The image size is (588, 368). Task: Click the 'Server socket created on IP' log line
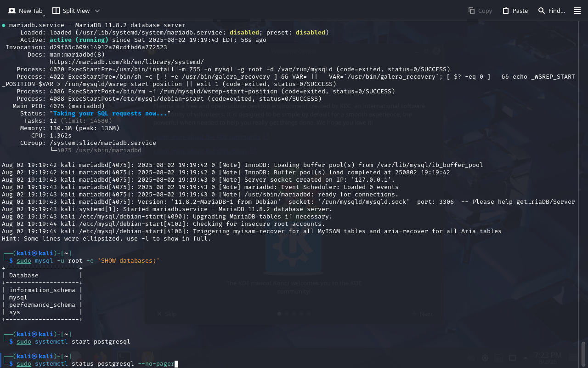pyautogui.click(x=198, y=179)
